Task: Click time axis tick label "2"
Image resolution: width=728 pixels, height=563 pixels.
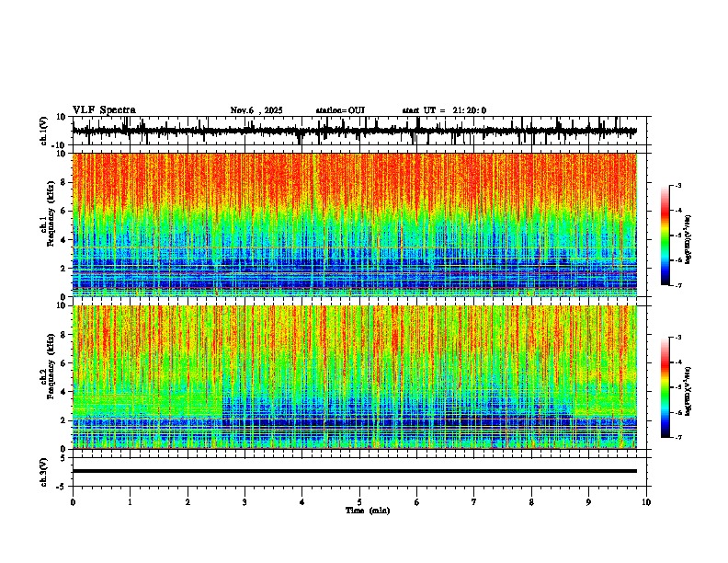Action: click(x=188, y=502)
